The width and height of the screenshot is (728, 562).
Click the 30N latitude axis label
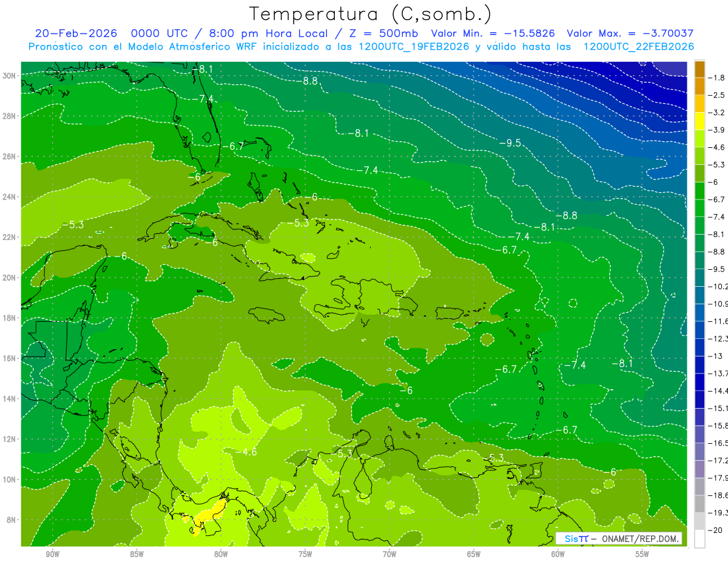click(x=9, y=76)
